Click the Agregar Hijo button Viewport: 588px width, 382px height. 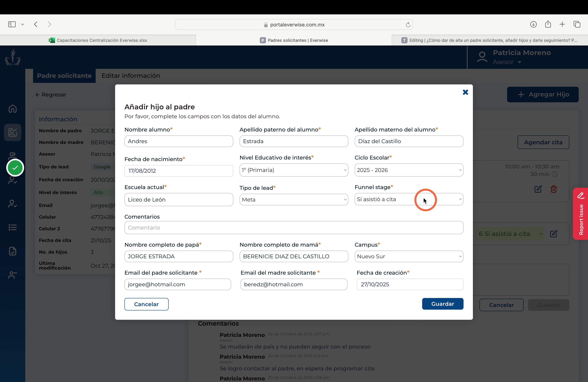coord(543,94)
